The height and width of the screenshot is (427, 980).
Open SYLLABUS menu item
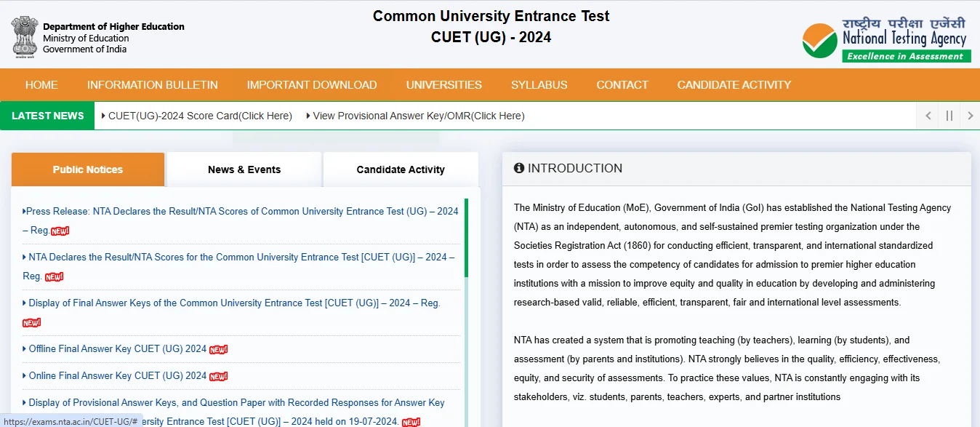pos(539,84)
